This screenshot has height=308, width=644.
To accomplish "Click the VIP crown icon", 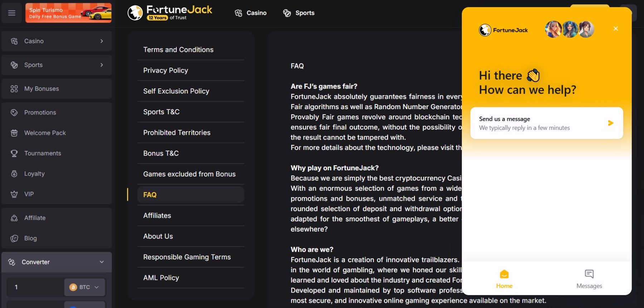I will pos(14,194).
